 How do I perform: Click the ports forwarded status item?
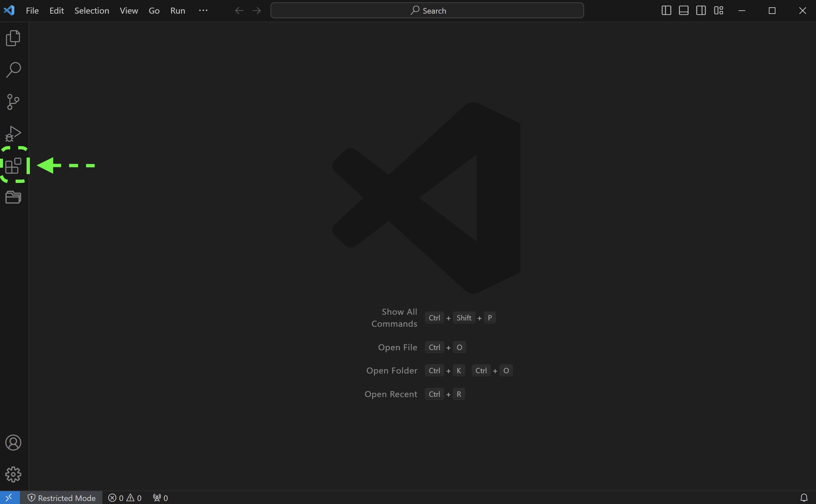pyautogui.click(x=160, y=498)
